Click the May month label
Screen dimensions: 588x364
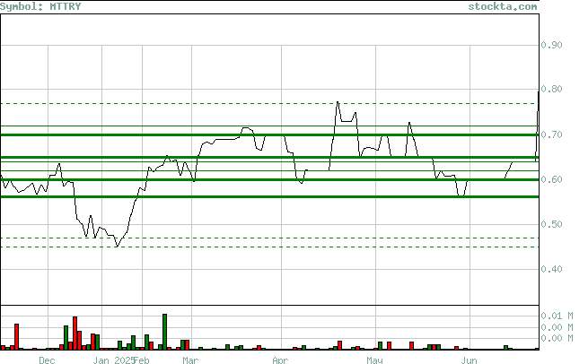tap(374, 360)
